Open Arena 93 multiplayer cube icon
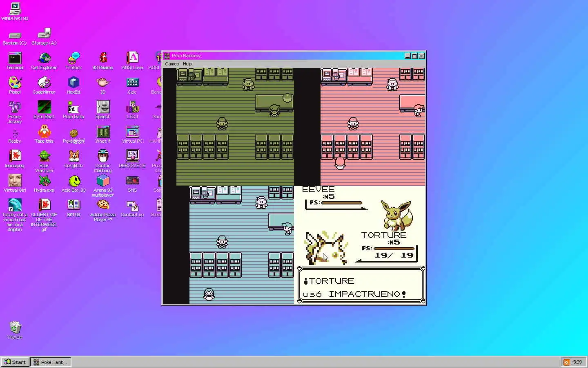Screen dimensions: 588x368 pos(103,186)
